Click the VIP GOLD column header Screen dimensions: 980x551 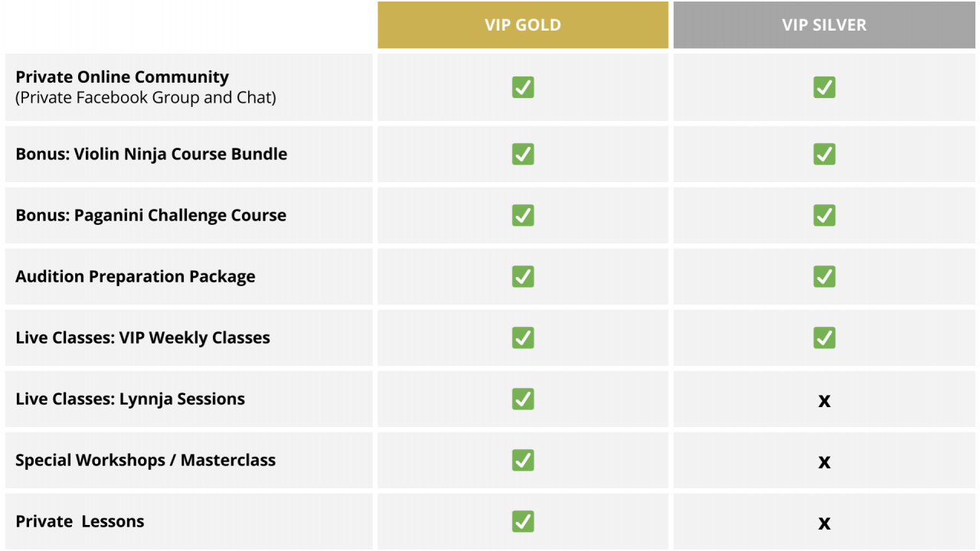point(523,24)
